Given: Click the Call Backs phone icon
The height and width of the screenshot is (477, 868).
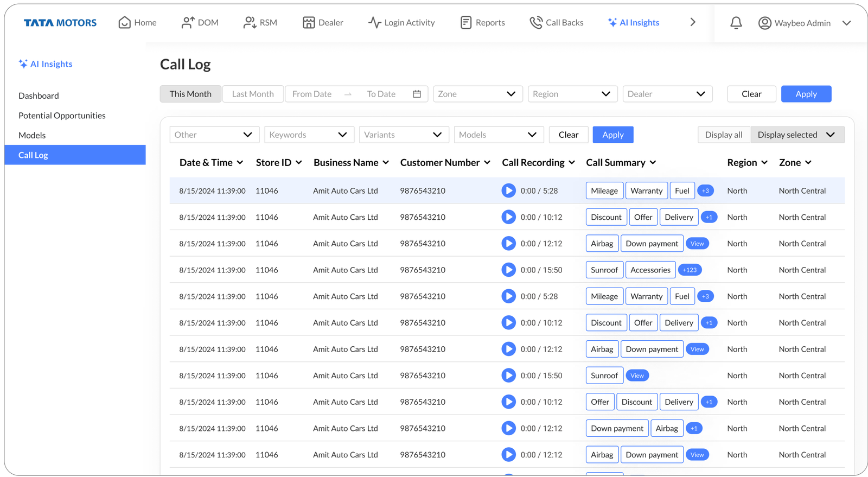Looking at the screenshot, I should [x=536, y=22].
